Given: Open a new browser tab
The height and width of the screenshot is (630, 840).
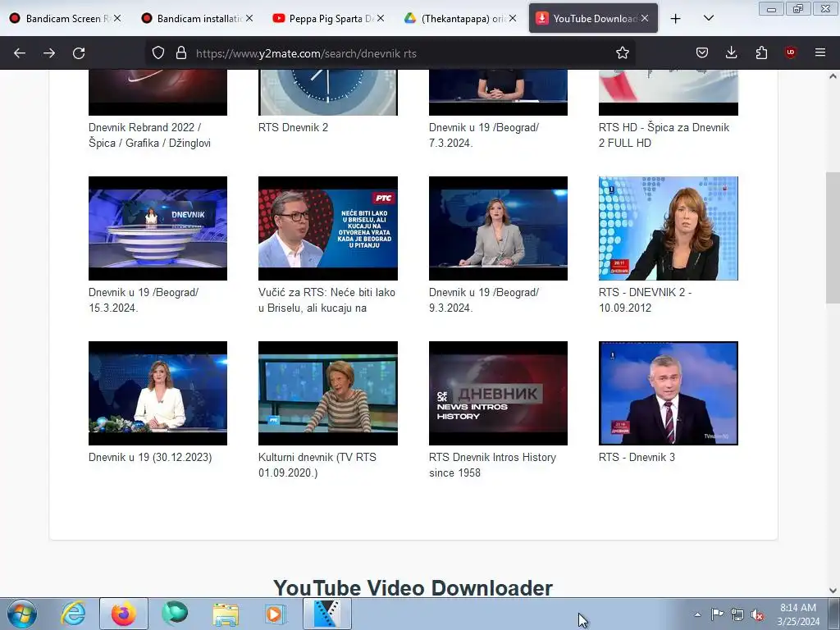Looking at the screenshot, I should point(676,19).
